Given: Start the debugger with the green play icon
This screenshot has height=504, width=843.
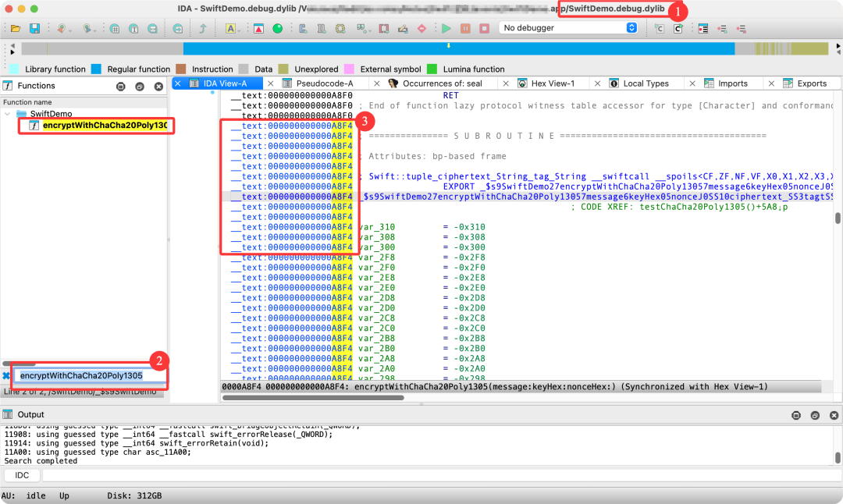Looking at the screenshot, I should click(446, 29).
